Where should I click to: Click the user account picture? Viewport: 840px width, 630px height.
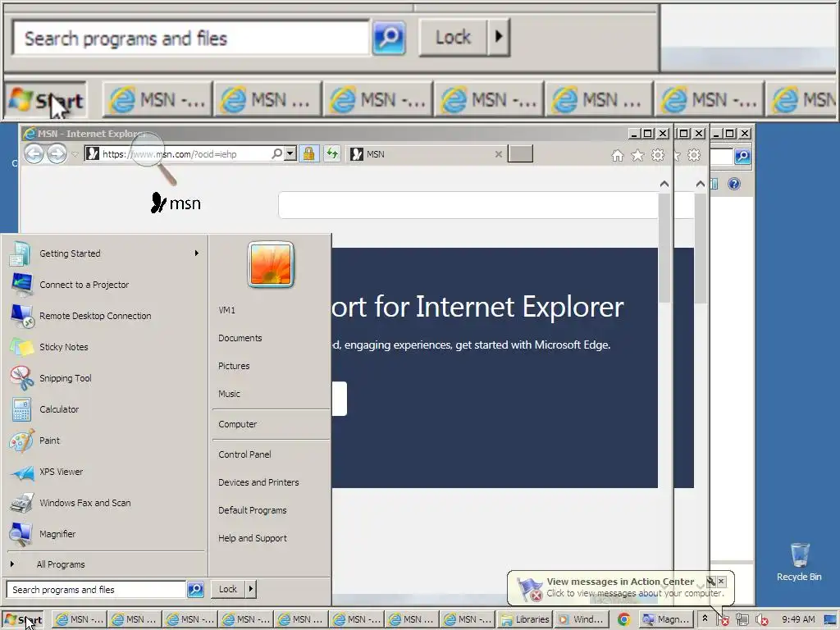271,265
